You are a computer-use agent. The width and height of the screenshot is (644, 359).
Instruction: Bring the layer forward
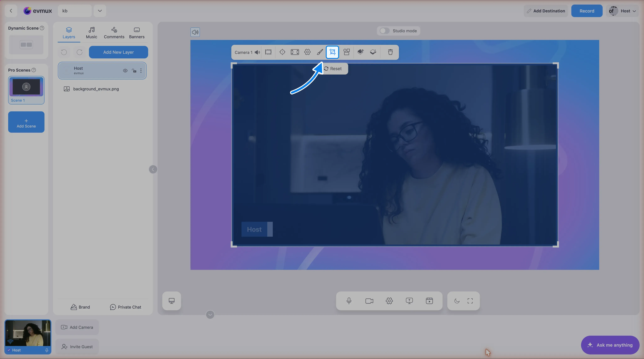pos(360,52)
